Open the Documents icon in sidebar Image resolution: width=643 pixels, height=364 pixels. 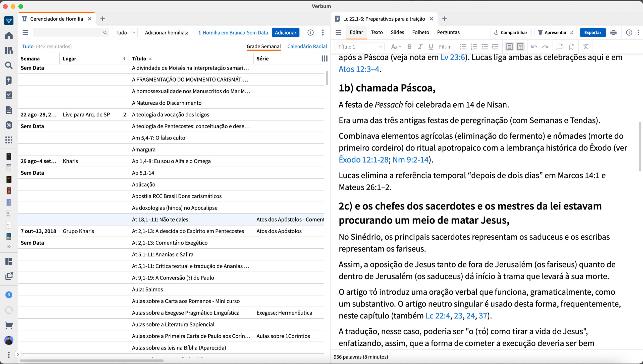[9, 110]
